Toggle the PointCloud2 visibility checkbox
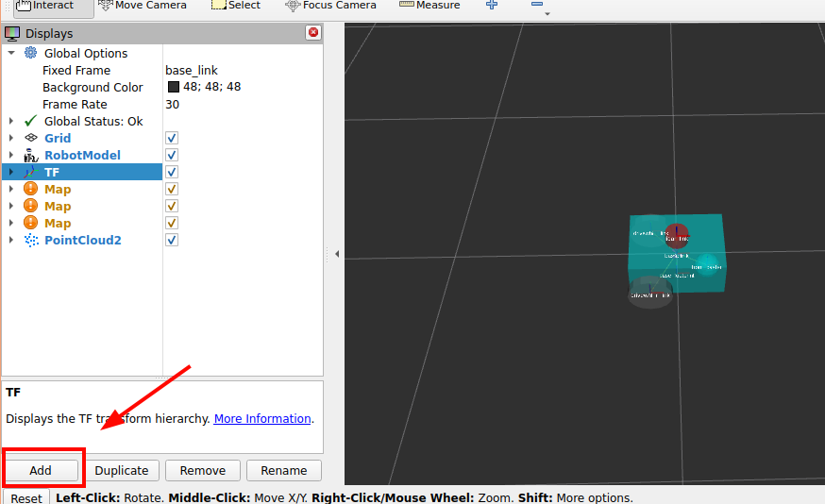 point(172,240)
